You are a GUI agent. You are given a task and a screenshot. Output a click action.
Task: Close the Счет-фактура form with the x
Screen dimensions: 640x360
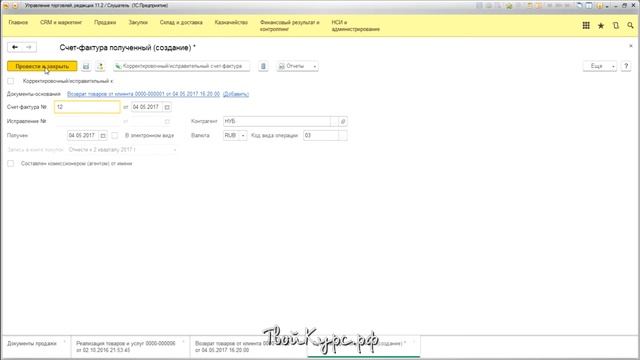(631, 46)
